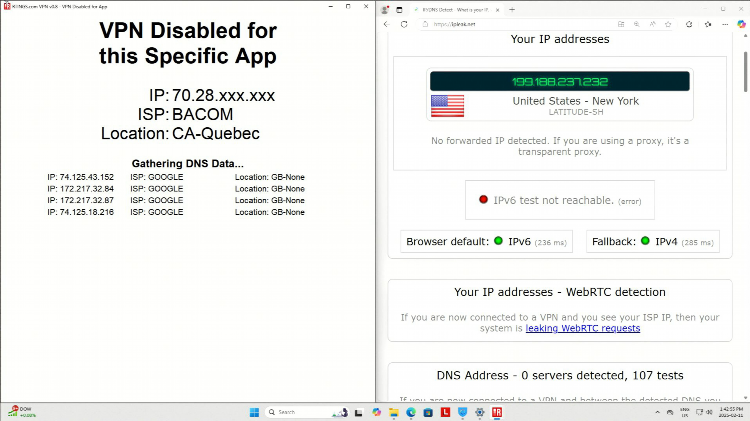Open the taskbar clock and date
Viewport: 750px width, 421px height.
coord(732,412)
